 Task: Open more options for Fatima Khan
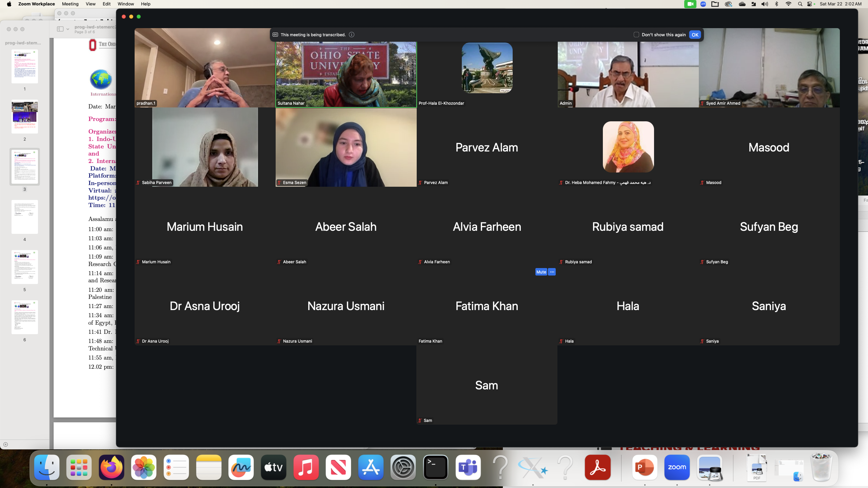point(552,272)
